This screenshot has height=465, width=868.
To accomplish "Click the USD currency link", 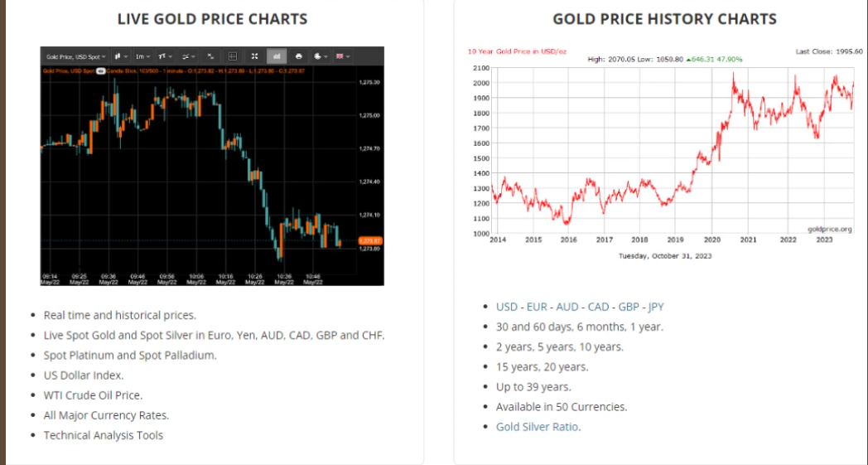I will click(x=507, y=307).
